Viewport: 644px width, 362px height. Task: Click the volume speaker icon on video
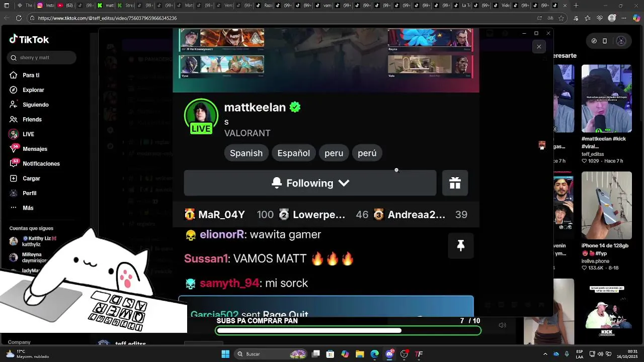click(x=502, y=325)
